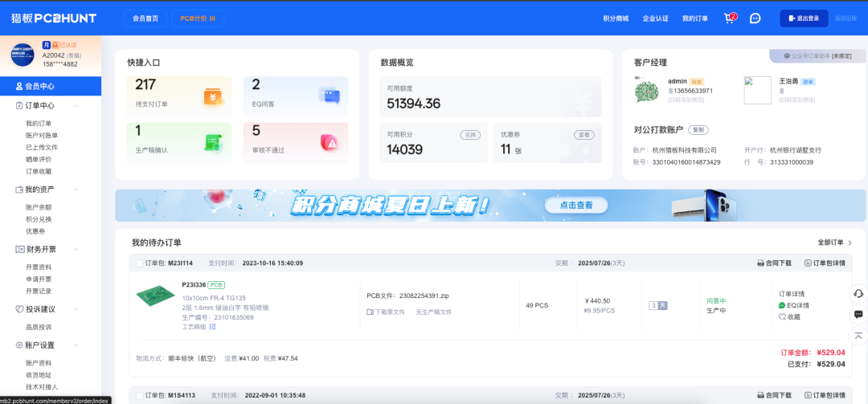This screenshot has width=868, height=404.
Task: Check the box for order package M23I114
Action: (140, 263)
